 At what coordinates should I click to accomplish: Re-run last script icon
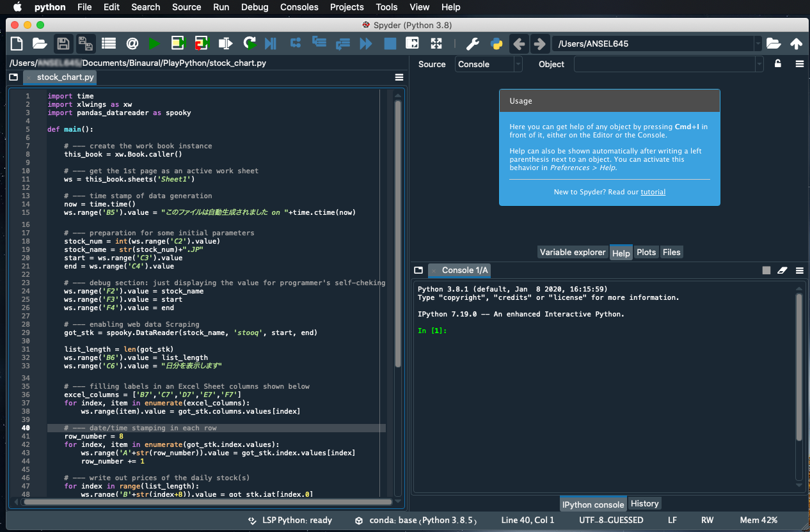click(250, 43)
